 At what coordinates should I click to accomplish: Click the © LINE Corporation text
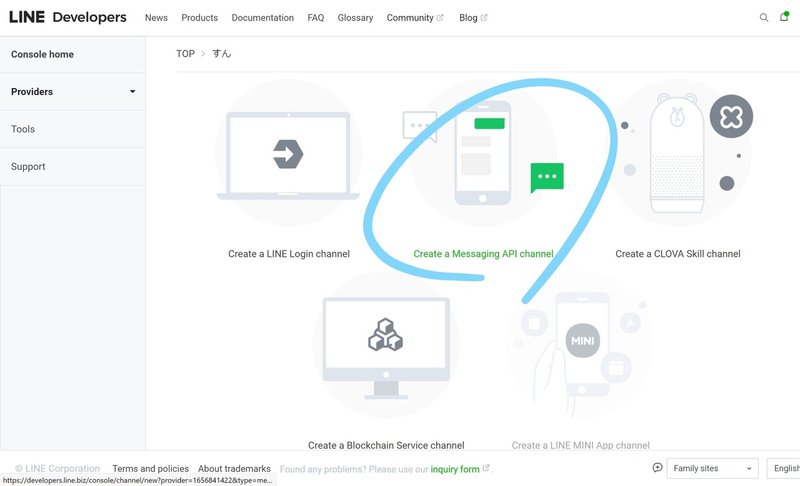click(58, 468)
